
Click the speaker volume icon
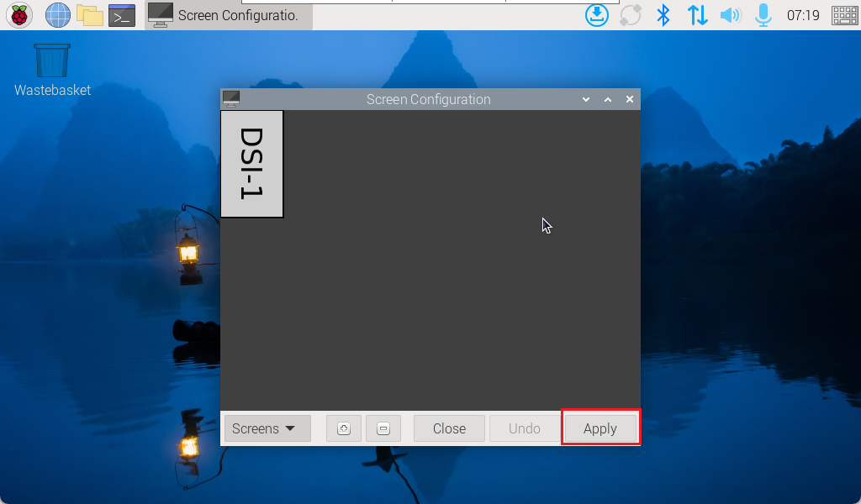[730, 15]
